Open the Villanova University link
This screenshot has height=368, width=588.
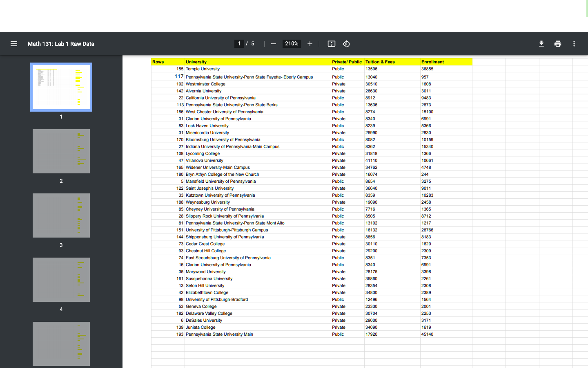click(204, 160)
